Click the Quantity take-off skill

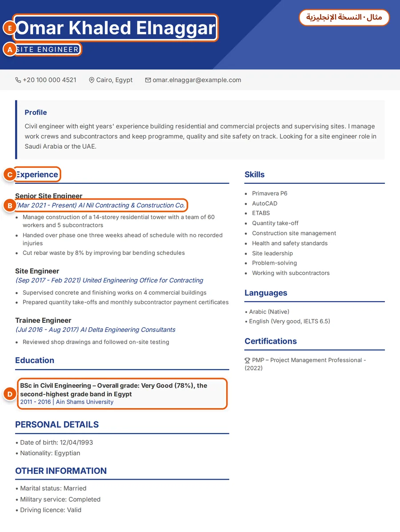275,223
